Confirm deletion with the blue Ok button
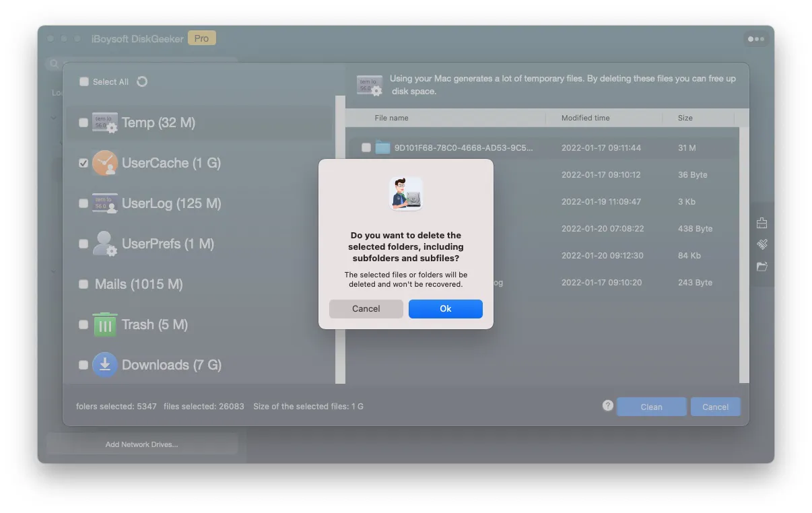The image size is (812, 513). pos(445,308)
